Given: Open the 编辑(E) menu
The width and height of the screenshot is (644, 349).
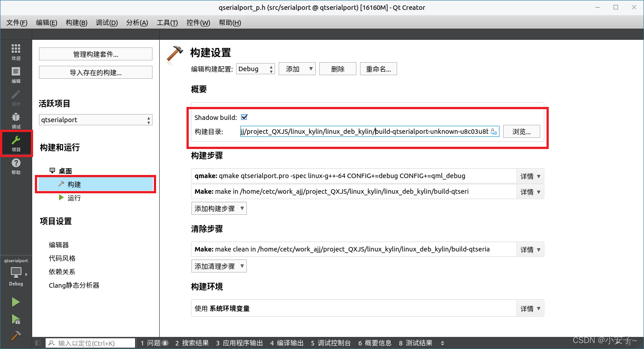Looking at the screenshot, I should coord(47,22).
